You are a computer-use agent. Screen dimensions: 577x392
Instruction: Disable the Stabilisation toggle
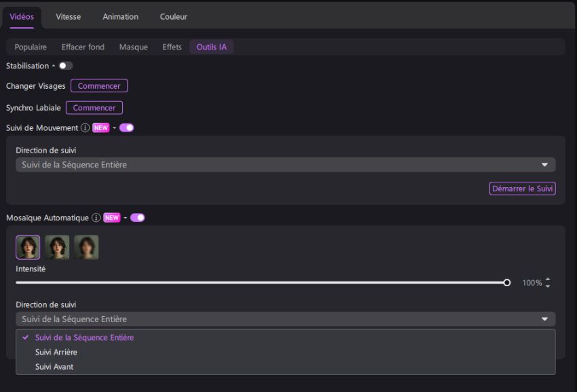pos(64,66)
